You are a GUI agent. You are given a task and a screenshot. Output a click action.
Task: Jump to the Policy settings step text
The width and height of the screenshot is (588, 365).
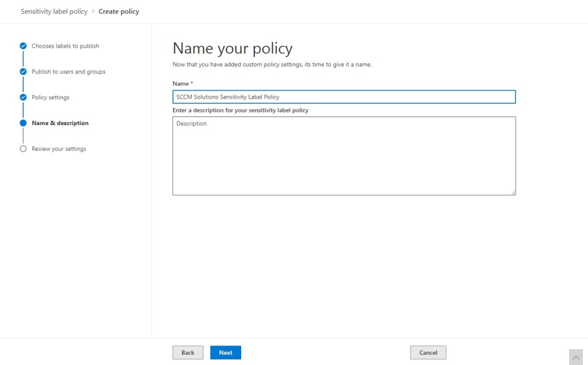coord(51,98)
